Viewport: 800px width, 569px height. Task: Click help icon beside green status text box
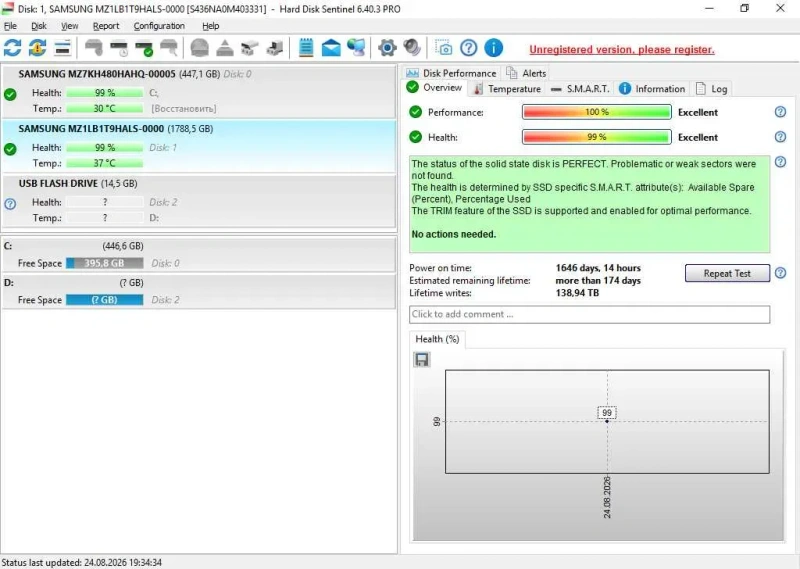780,162
